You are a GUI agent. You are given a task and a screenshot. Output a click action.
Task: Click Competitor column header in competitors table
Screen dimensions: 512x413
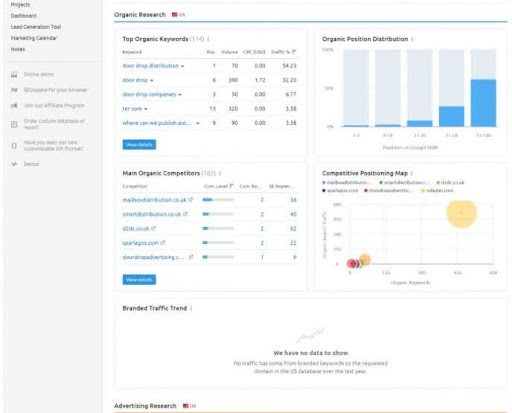(x=135, y=186)
